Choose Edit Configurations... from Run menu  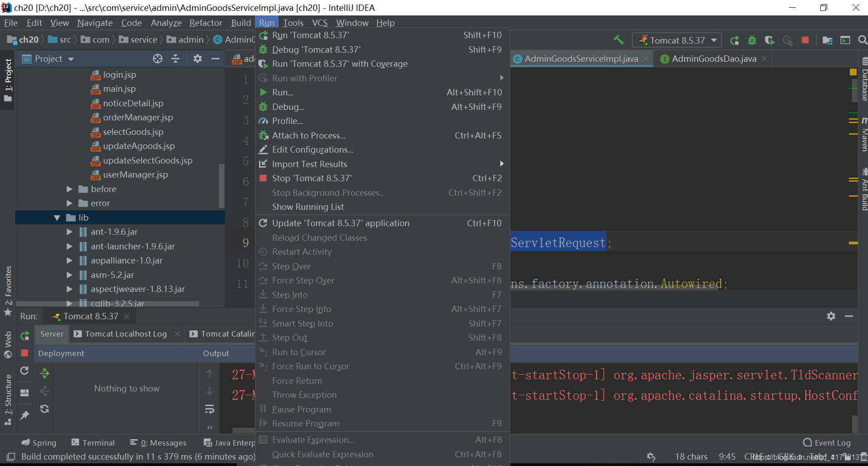pos(382,149)
